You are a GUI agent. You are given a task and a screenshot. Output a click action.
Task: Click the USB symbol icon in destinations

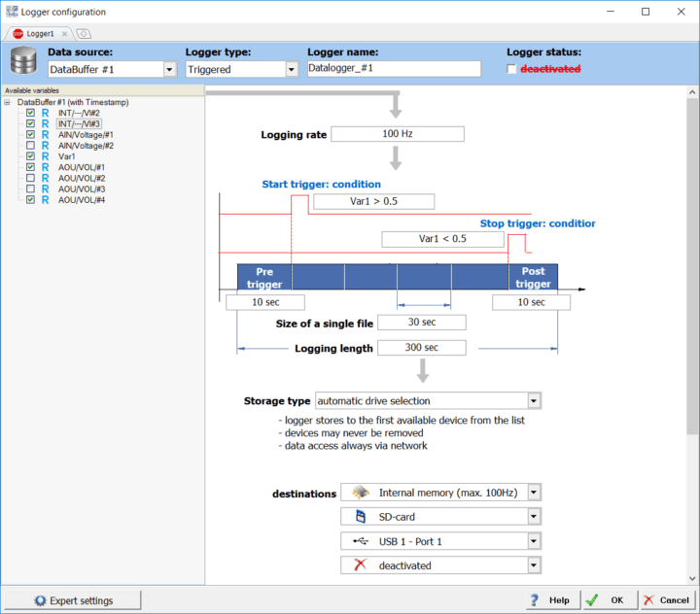point(361,541)
